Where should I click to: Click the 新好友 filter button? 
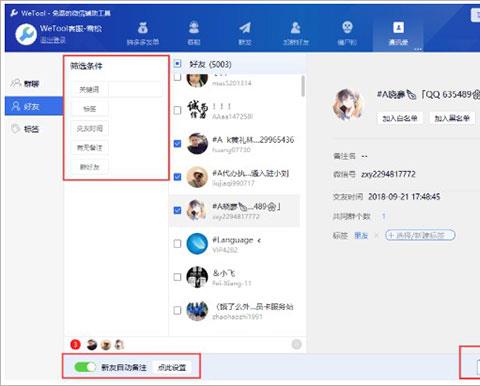tap(89, 167)
